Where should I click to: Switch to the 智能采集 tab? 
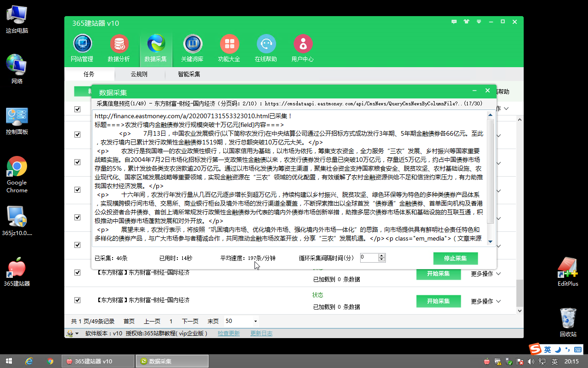coord(189,74)
